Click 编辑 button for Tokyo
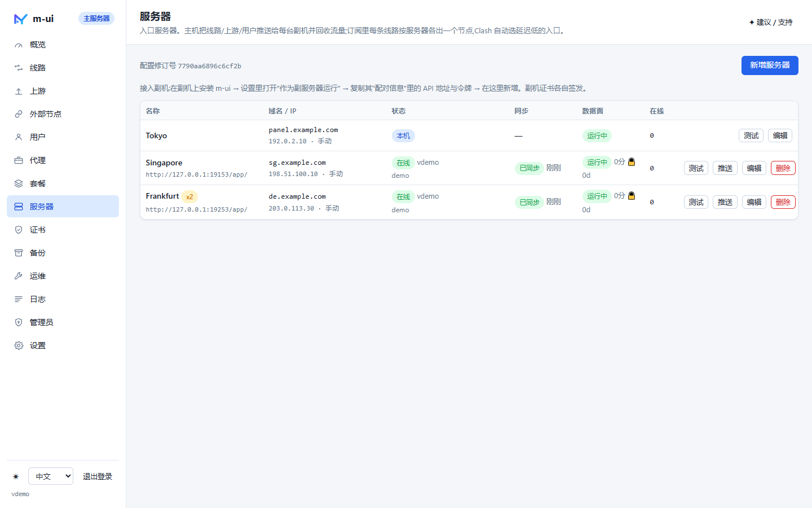The height and width of the screenshot is (508, 812). point(780,135)
